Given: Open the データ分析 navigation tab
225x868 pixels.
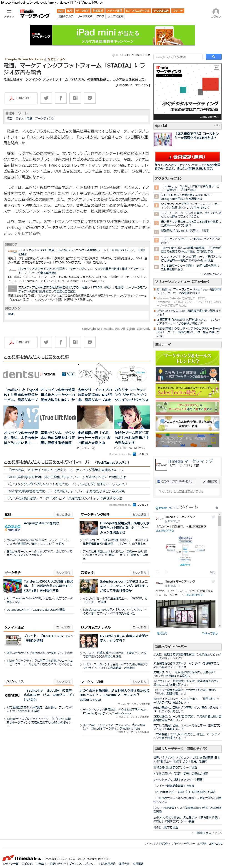Looking at the screenshot, I should pyautogui.click(x=82, y=11).
